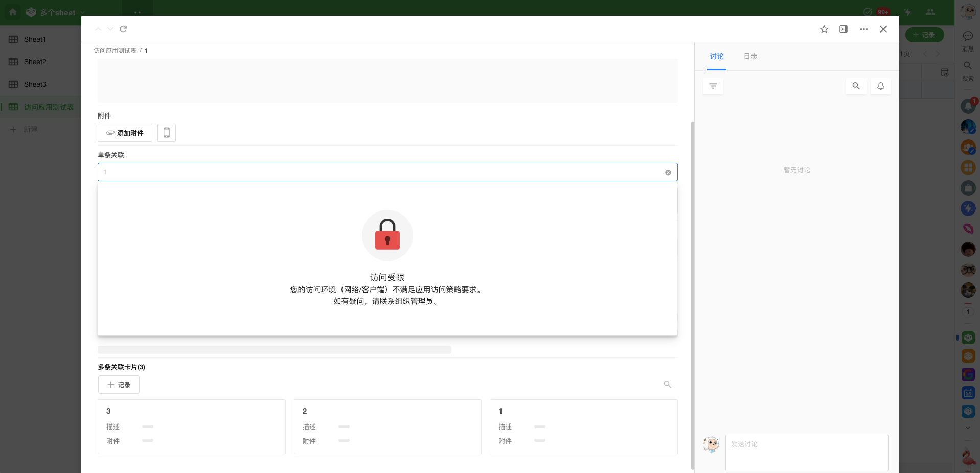Add a record under 多条关联卡片
This screenshot has height=473, width=980.
click(x=119, y=385)
